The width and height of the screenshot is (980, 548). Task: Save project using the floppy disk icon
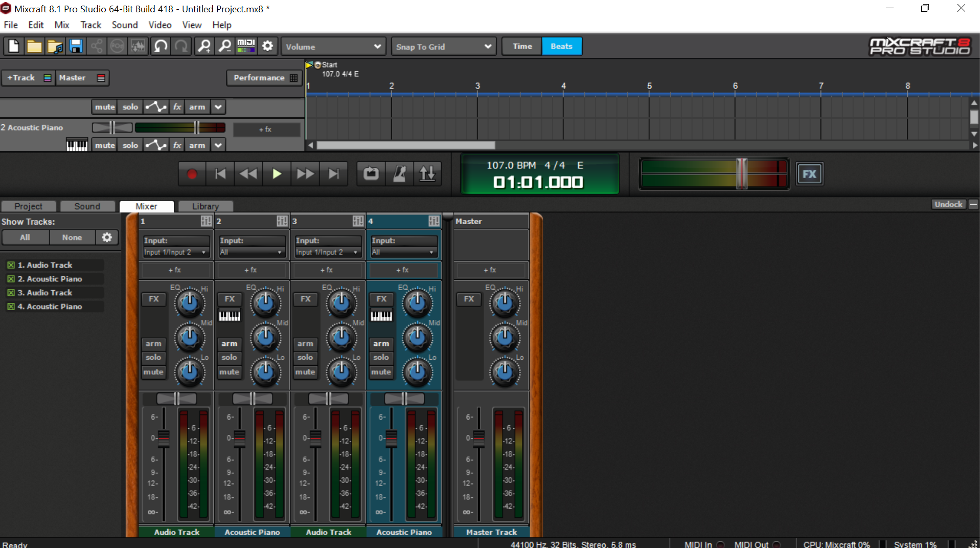click(x=76, y=47)
